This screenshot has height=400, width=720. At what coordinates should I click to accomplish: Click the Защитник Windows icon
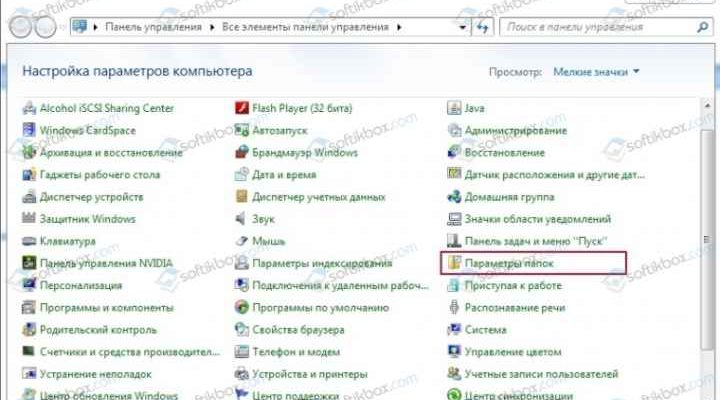pyautogui.click(x=29, y=219)
